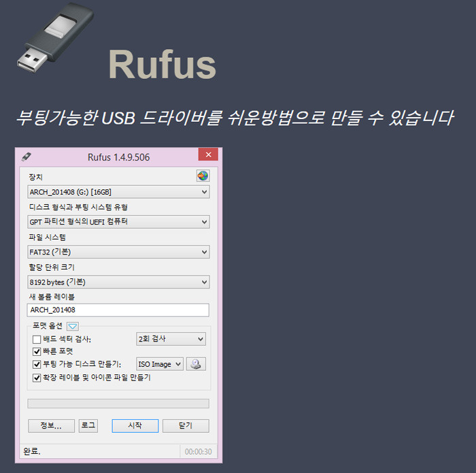The image size is (476, 473).
Task: Click the 디스크 형식과 부팅 시스템 유형 label
Action: tap(78, 207)
